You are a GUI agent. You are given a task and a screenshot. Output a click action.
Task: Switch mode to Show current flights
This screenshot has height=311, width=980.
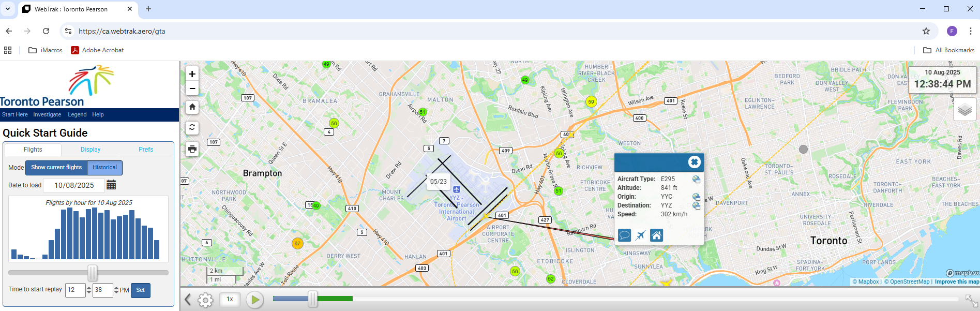tap(56, 168)
